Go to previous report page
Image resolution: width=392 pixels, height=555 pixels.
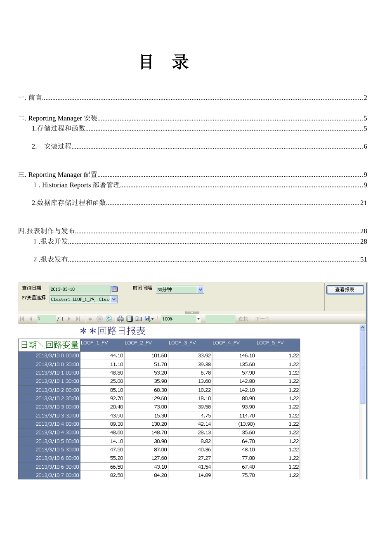(x=31, y=319)
